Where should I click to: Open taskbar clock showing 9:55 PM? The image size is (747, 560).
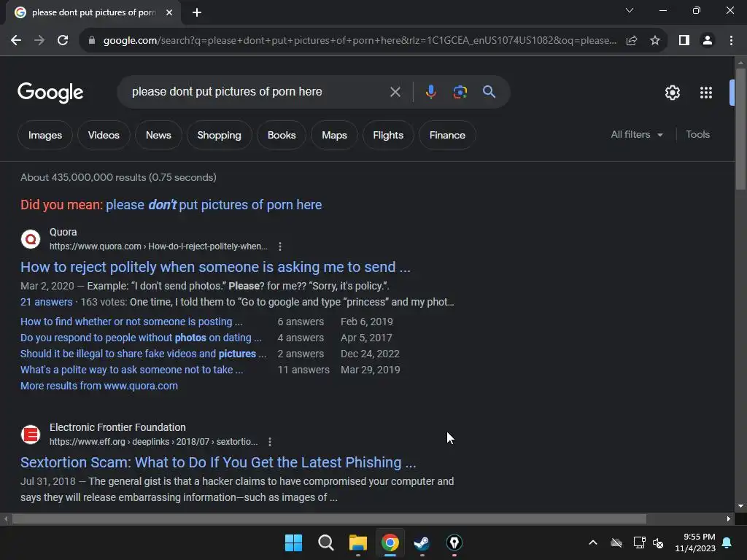coord(695,542)
